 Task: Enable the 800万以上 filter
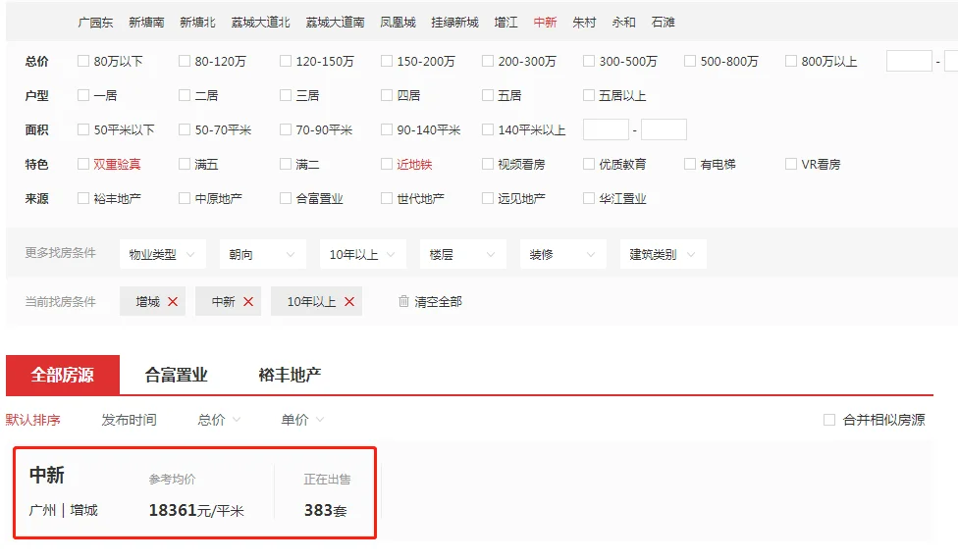[791, 61]
